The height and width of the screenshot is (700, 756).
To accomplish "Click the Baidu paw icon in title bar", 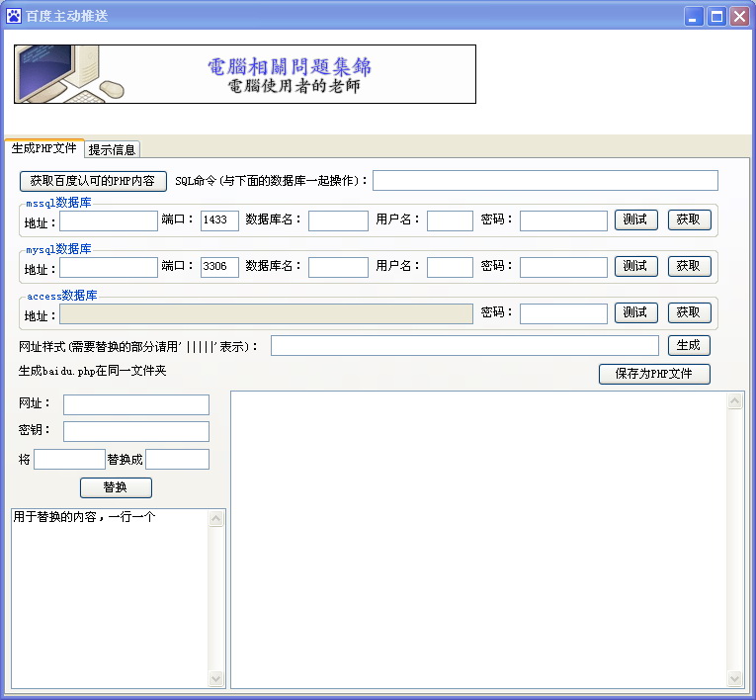I will tap(14, 16).
